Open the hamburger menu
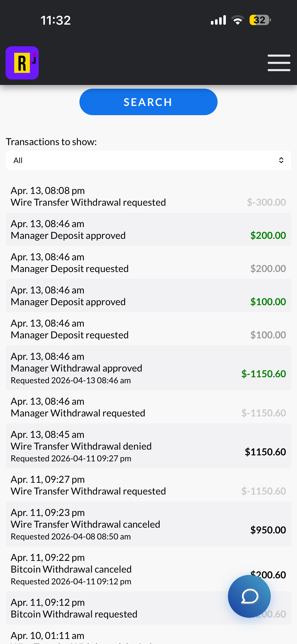The image size is (297, 644). pyautogui.click(x=279, y=63)
